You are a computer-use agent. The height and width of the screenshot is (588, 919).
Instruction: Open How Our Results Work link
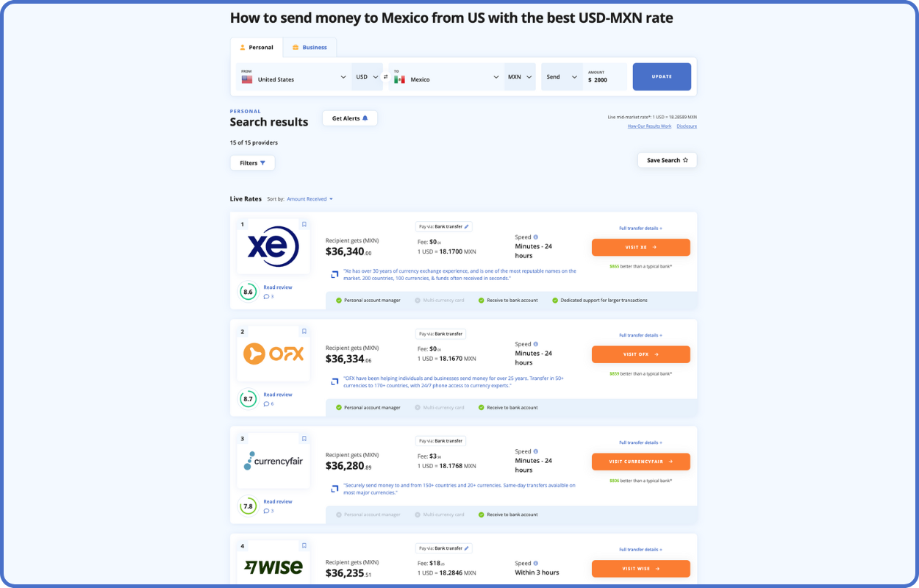(x=649, y=126)
